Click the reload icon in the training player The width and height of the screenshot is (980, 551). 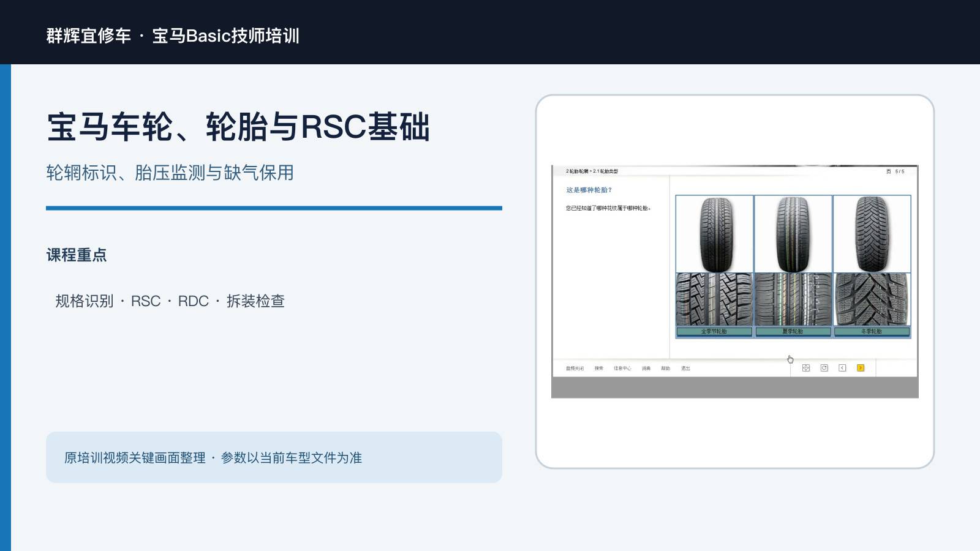[x=824, y=368]
